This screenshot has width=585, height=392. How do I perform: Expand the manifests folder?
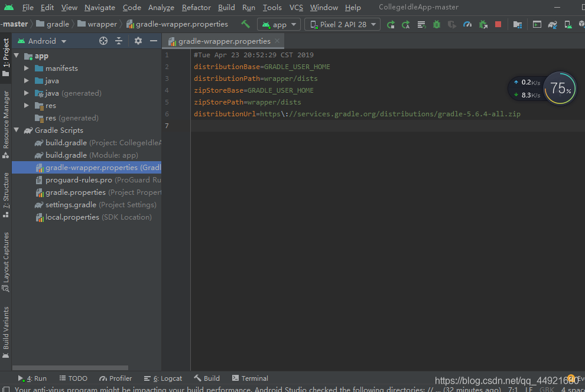(26, 68)
